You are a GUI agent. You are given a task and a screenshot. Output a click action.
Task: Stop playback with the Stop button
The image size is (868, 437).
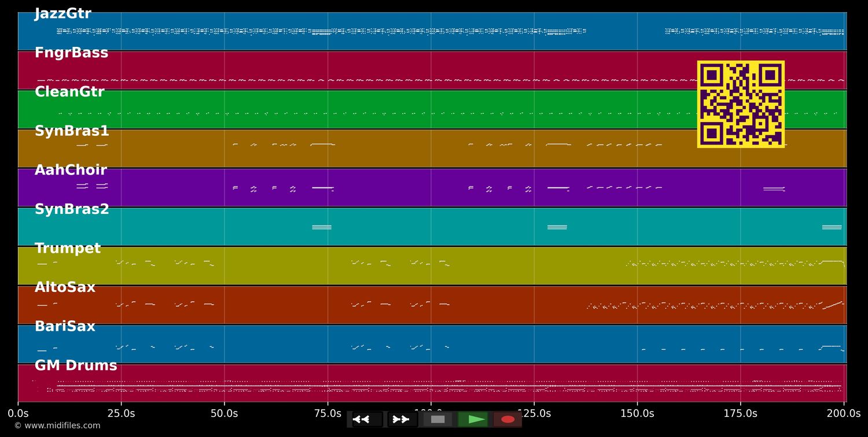point(437,419)
